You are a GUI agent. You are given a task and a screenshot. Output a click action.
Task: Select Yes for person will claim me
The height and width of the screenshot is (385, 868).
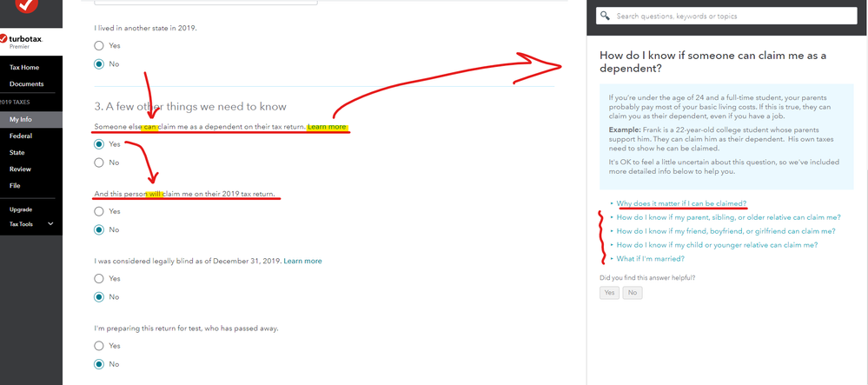(99, 211)
